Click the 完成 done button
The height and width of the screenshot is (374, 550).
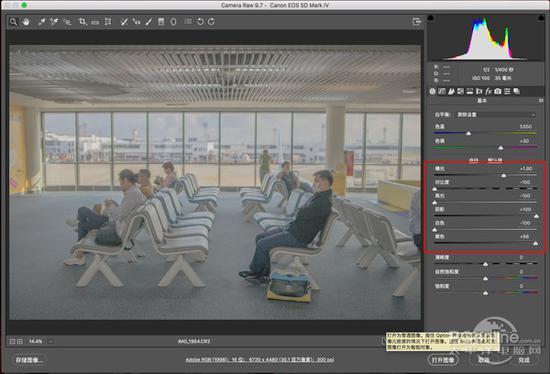click(x=524, y=360)
